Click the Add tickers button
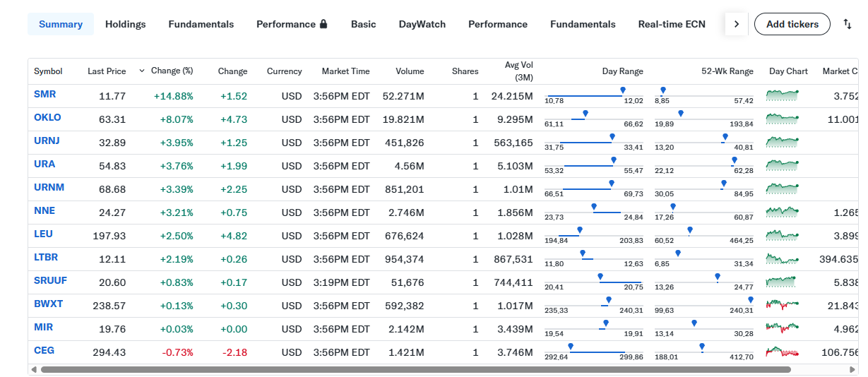 pyautogui.click(x=792, y=24)
